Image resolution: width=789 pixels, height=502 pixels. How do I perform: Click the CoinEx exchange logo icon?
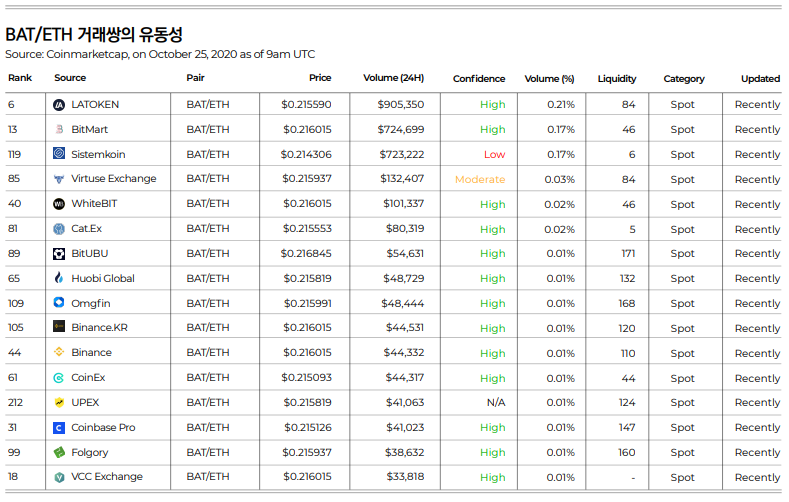pyautogui.click(x=59, y=378)
